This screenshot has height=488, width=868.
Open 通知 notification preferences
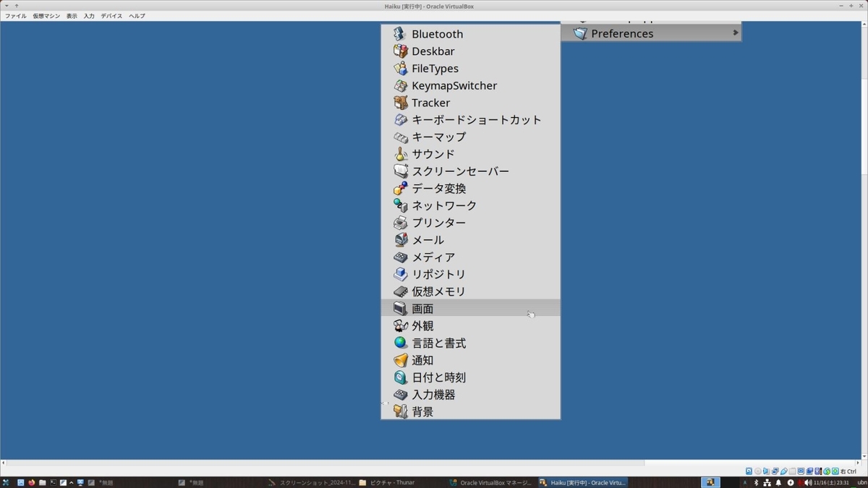[x=470, y=360]
